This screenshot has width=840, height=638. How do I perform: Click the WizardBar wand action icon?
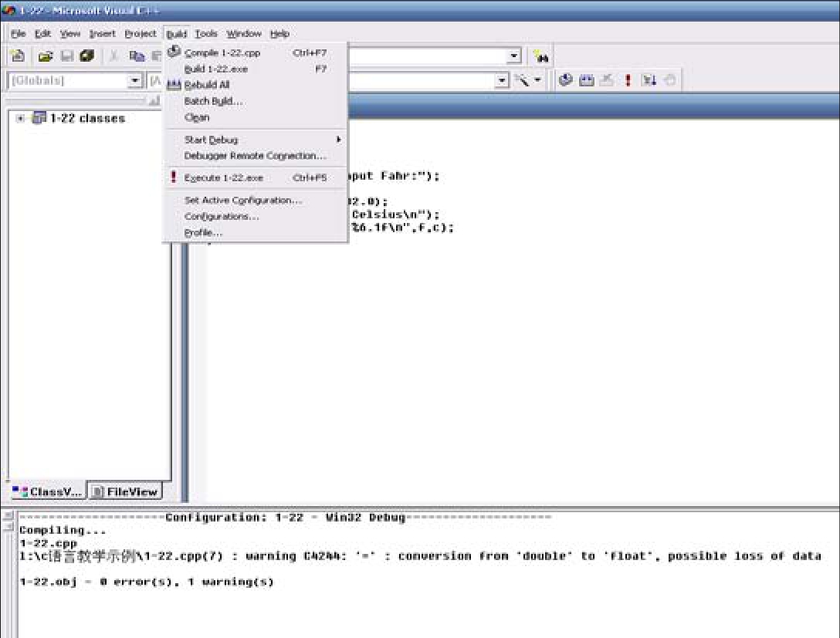pos(521,80)
